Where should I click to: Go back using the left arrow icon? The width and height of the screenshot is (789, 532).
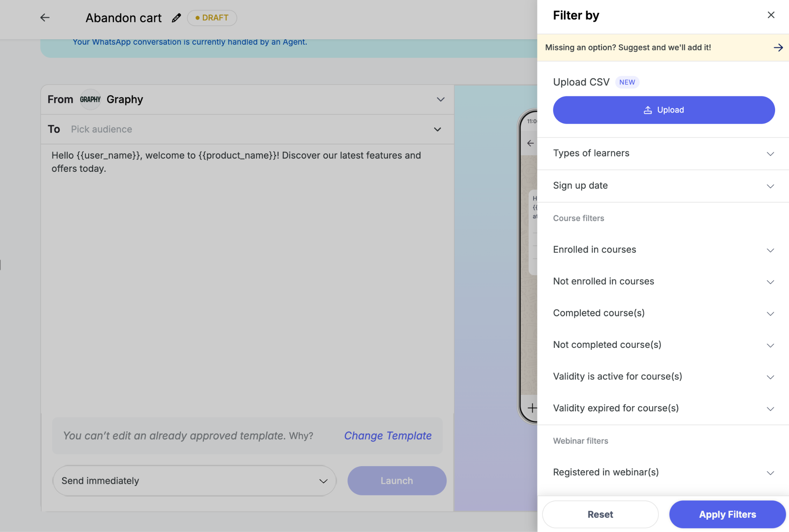(45, 17)
